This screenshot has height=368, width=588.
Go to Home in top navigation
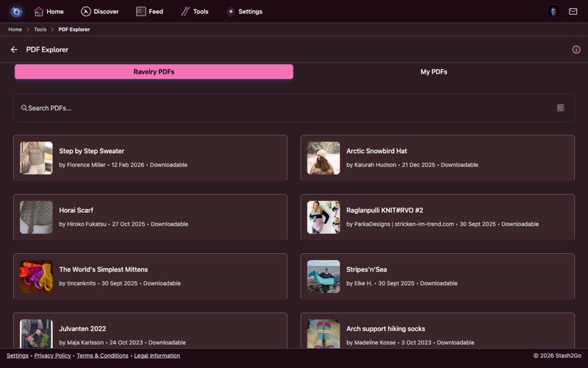tap(49, 12)
